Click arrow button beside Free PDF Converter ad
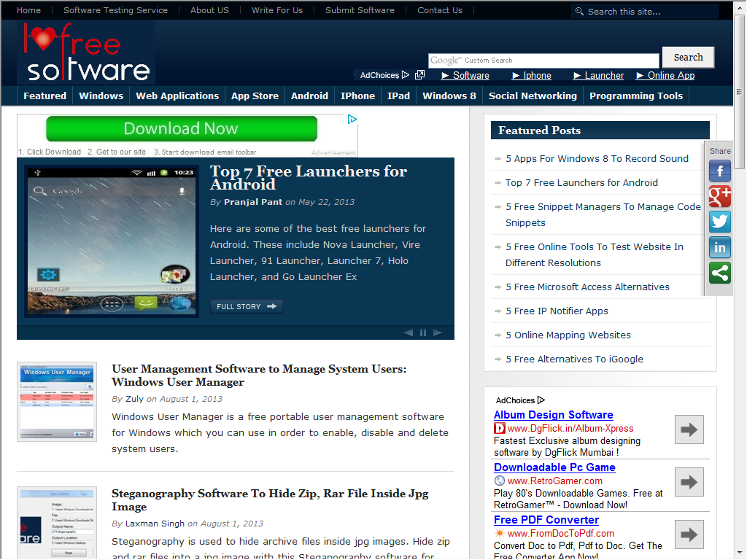Image resolution: width=747 pixels, height=560 pixels. tap(689, 534)
